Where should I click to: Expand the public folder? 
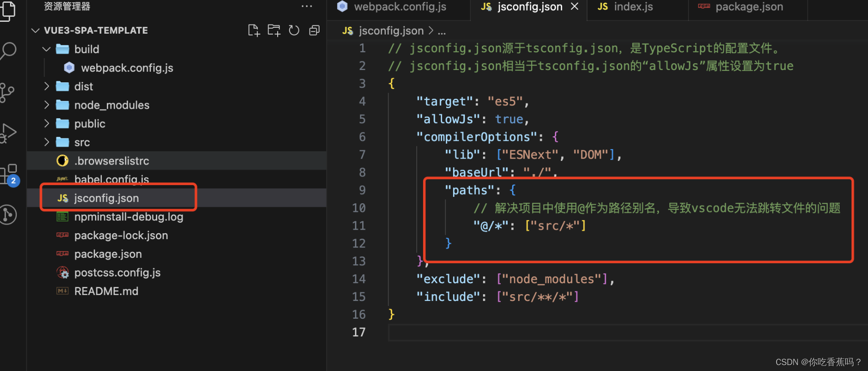pos(46,124)
